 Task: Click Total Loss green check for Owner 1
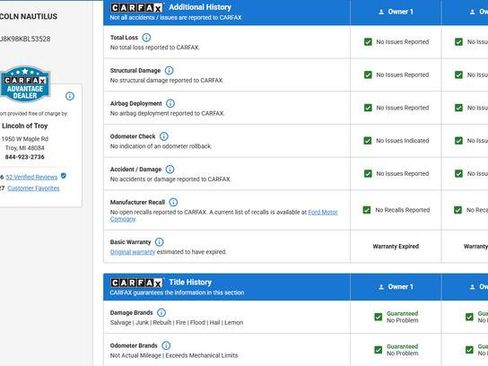pyautogui.click(x=368, y=42)
